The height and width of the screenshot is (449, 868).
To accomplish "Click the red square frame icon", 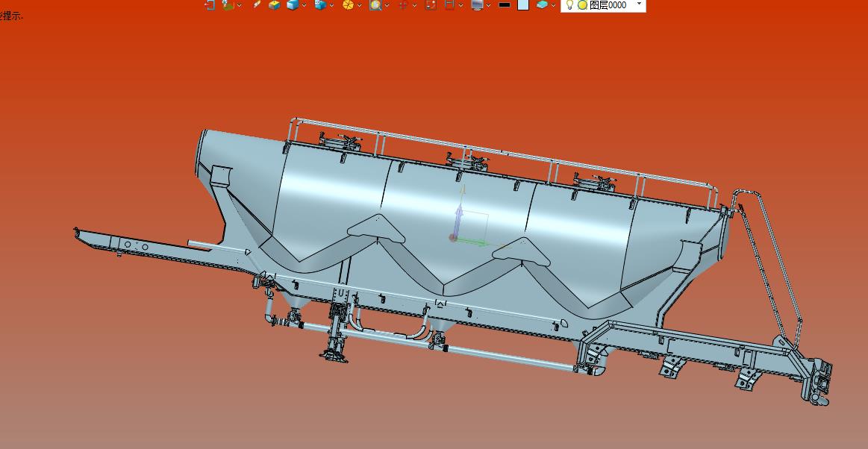I will coord(431,4).
